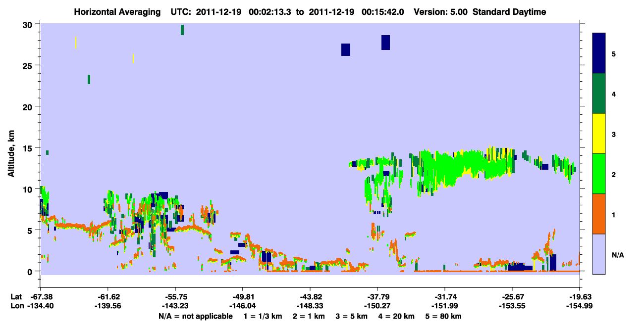The height and width of the screenshot is (330, 644).
Task: Click the altitude tick label 10
Action: pyautogui.click(x=28, y=189)
